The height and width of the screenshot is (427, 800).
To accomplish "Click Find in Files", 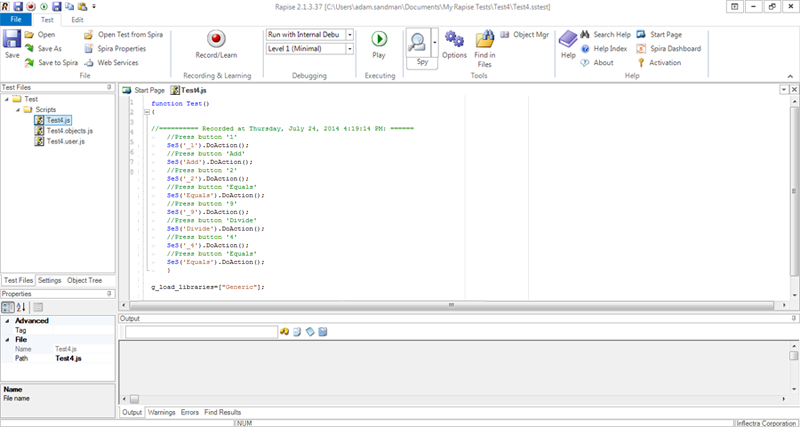I will point(484,45).
